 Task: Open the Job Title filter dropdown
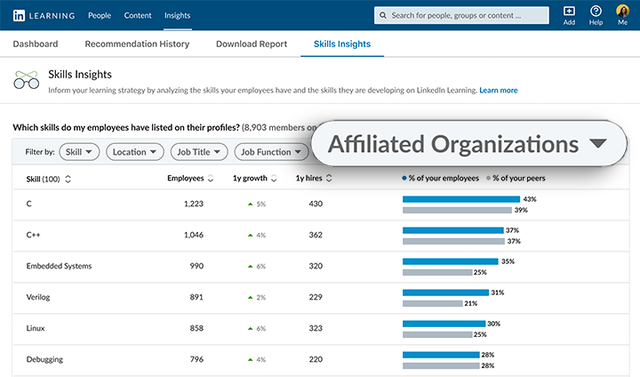(x=199, y=152)
